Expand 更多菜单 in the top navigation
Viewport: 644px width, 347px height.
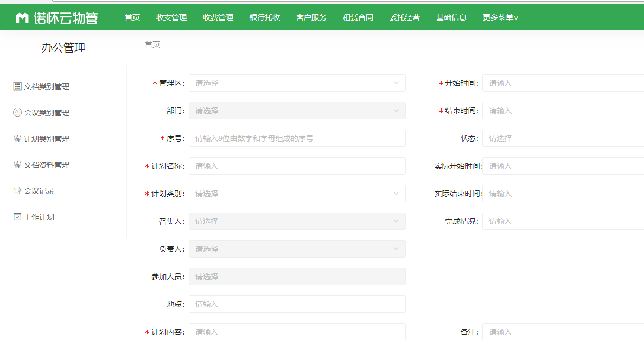500,17
